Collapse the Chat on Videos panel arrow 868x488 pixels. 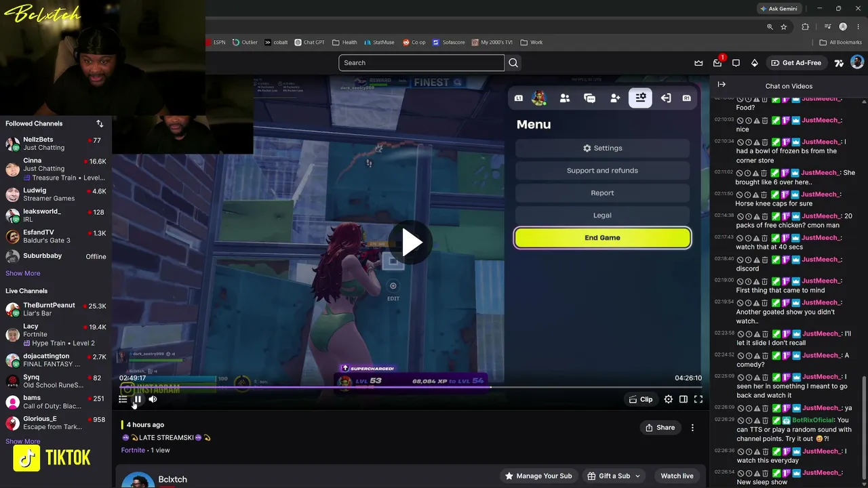point(722,85)
